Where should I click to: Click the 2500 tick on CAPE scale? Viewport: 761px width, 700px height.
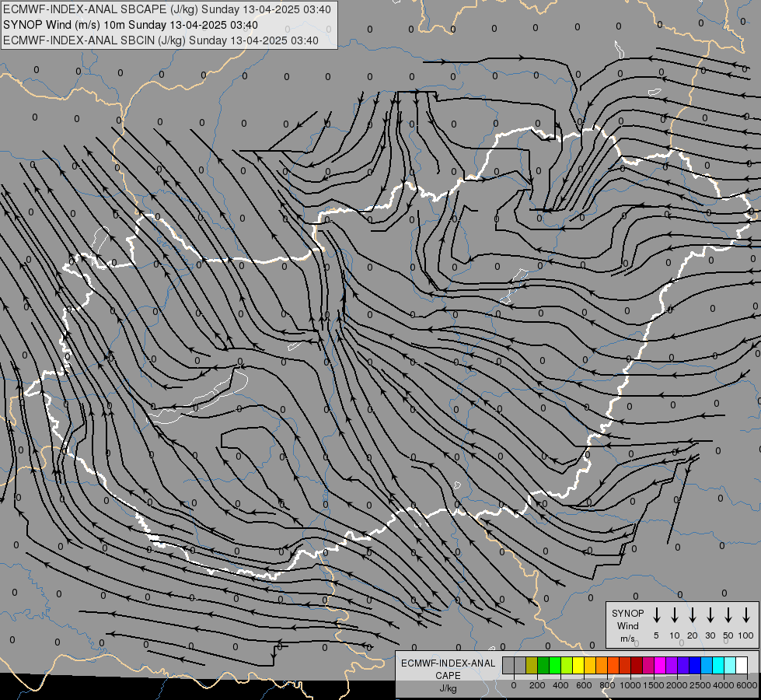click(700, 685)
